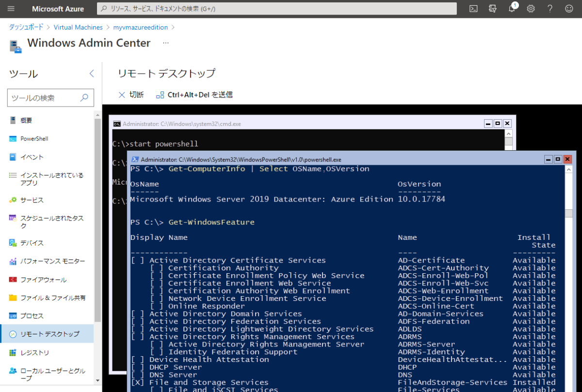The image size is (582, 392).
Task: Open the Azure portal settings gear
Action: point(530,8)
